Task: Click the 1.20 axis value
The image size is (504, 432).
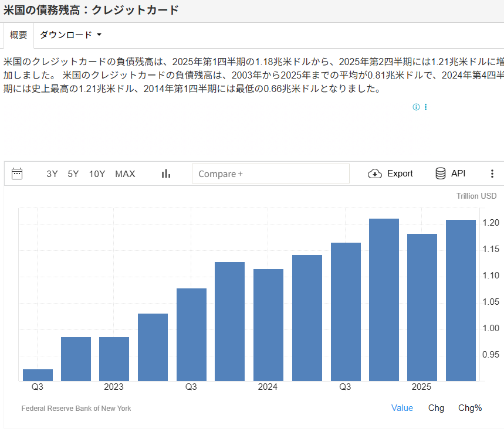Action: click(x=491, y=223)
